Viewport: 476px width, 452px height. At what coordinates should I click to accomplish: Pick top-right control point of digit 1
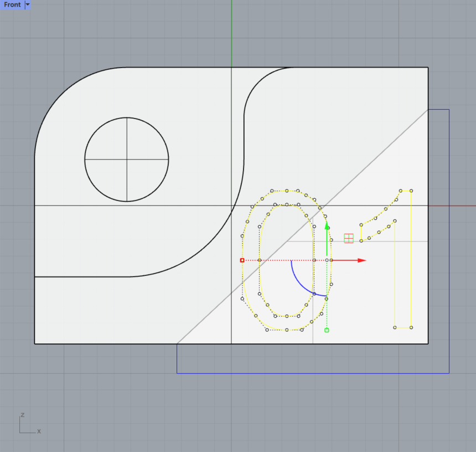click(411, 191)
